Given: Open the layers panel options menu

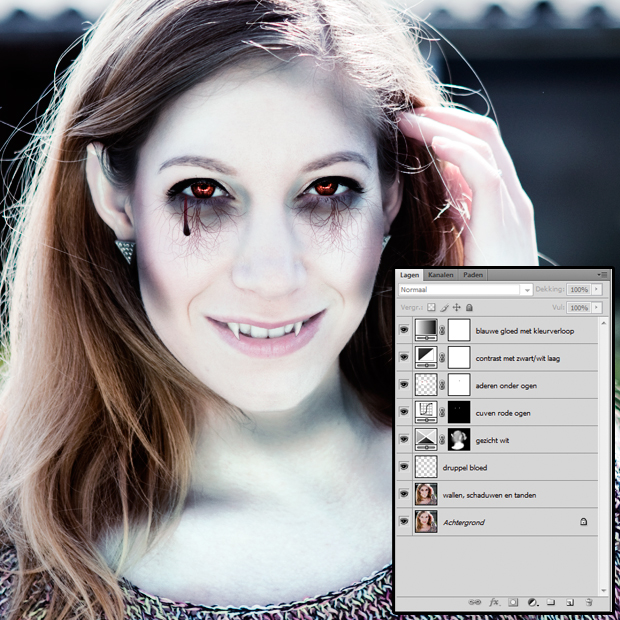Looking at the screenshot, I should (x=602, y=274).
